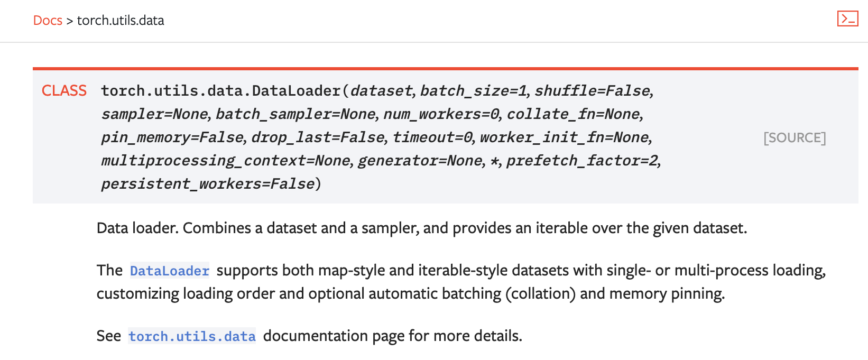Click the collate_fn=None parameter

574,114
